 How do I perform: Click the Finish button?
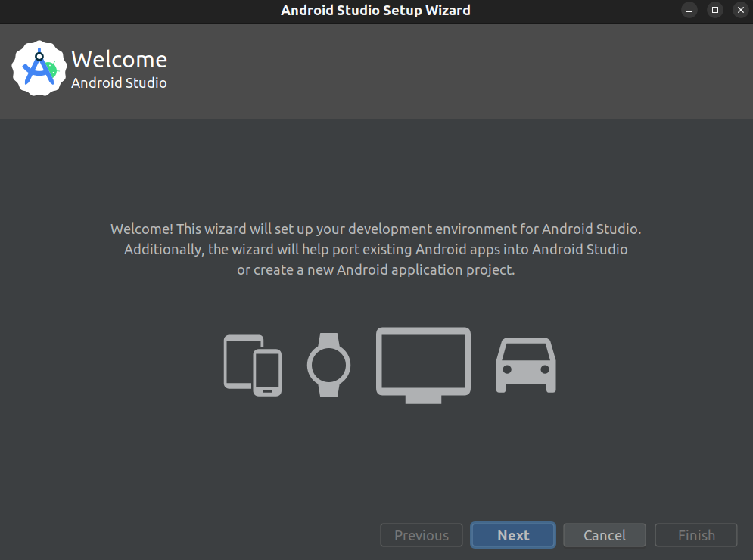coord(695,535)
